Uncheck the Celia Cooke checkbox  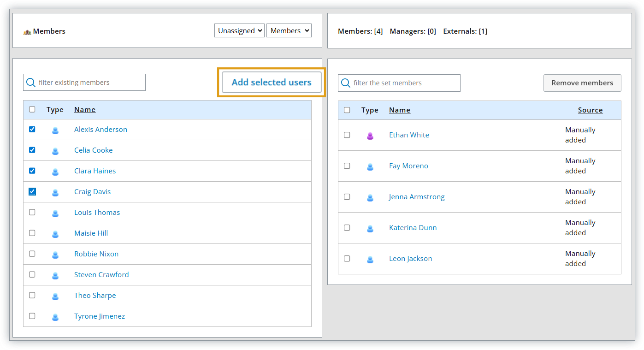32,150
